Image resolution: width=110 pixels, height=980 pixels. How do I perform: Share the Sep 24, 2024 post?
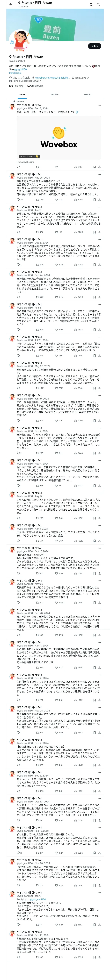pos(99,297)
